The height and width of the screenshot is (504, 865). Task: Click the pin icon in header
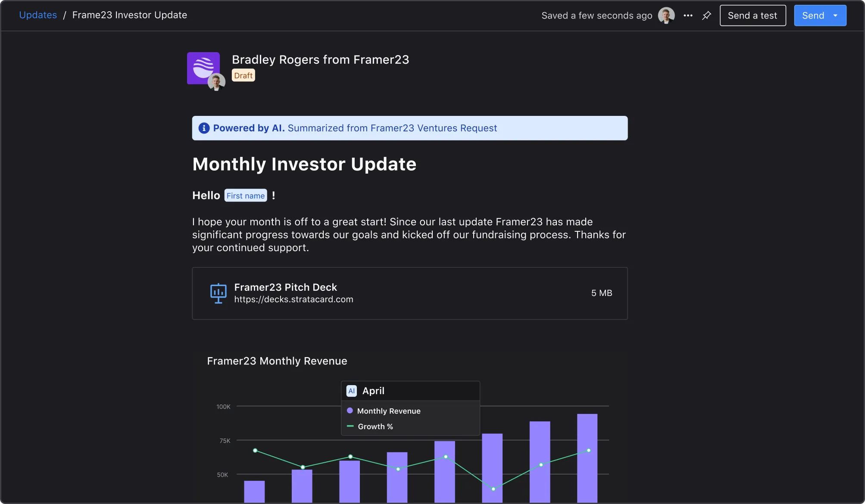(706, 16)
